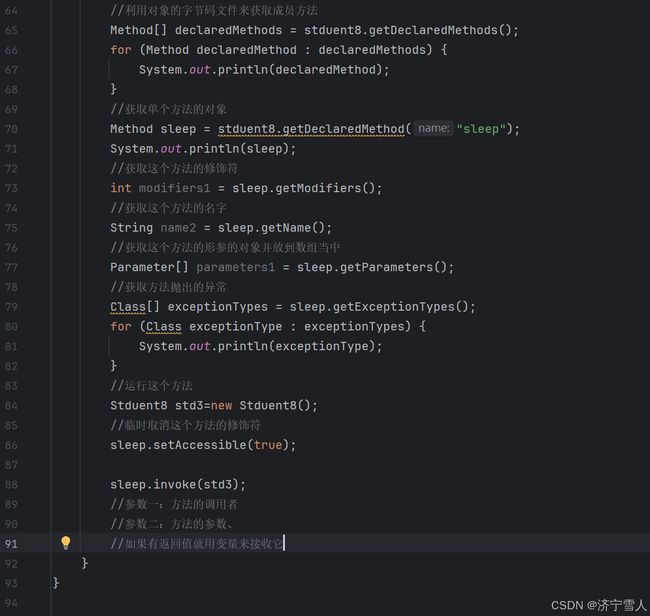Click 'Stduent8()' constructor call on line 84

click(x=274, y=405)
